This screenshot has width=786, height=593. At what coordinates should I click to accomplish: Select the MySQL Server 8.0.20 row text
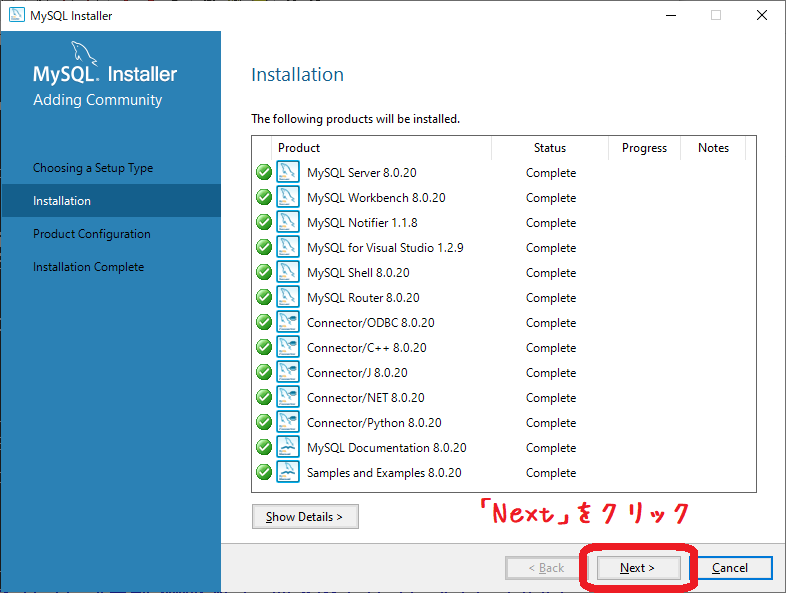[x=361, y=172]
